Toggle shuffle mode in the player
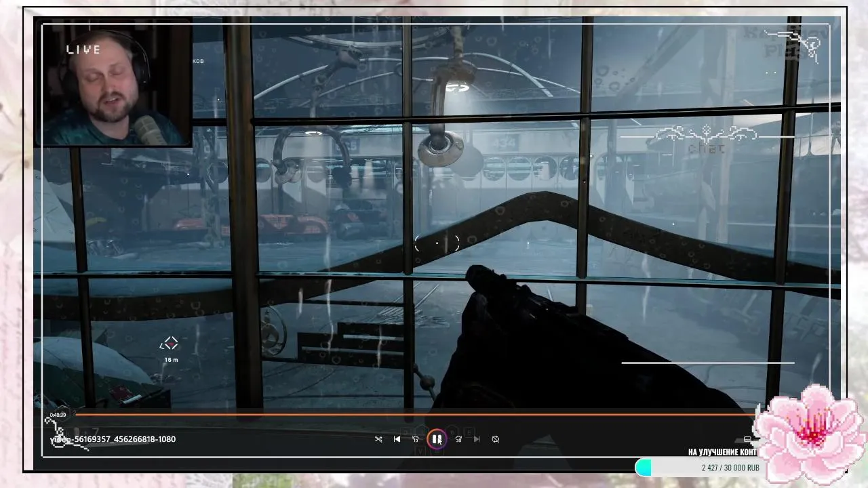The image size is (868, 488). [378, 439]
